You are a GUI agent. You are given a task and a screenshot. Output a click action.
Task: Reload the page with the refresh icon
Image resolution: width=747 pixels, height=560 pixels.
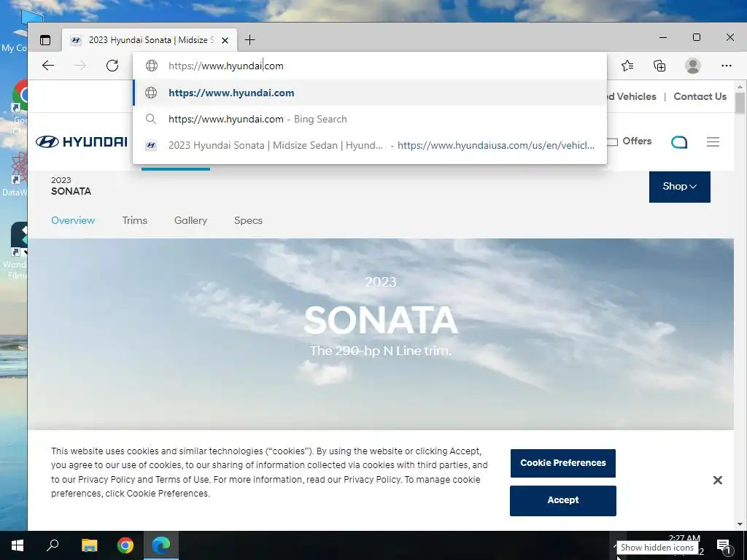click(112, 65)
